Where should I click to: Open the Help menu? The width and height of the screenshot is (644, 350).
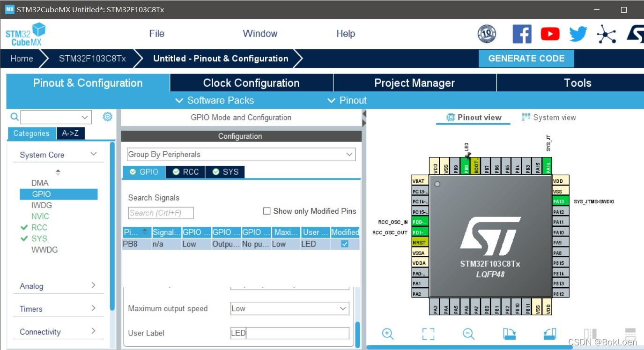click(x=346, y=34)
